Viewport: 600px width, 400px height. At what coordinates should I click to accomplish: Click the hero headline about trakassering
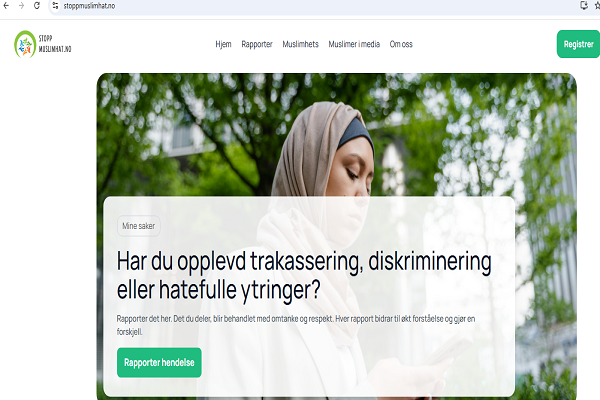[x=304, y=277]
